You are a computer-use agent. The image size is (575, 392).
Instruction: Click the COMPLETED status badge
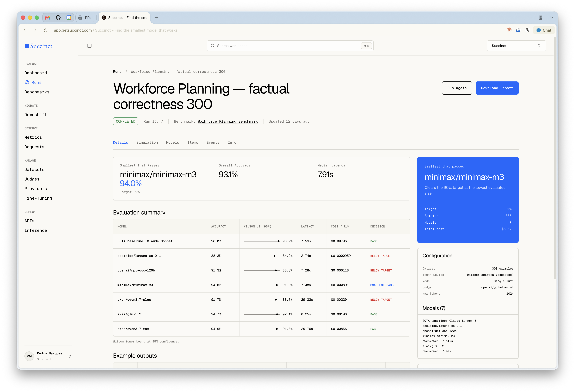click(x=125, y=121)
